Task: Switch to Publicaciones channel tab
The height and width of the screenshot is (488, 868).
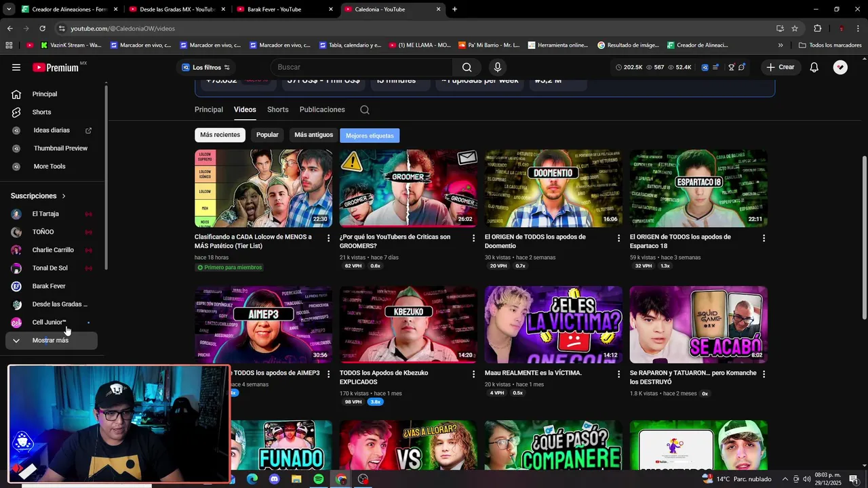Action: click(x=322, y=110)
